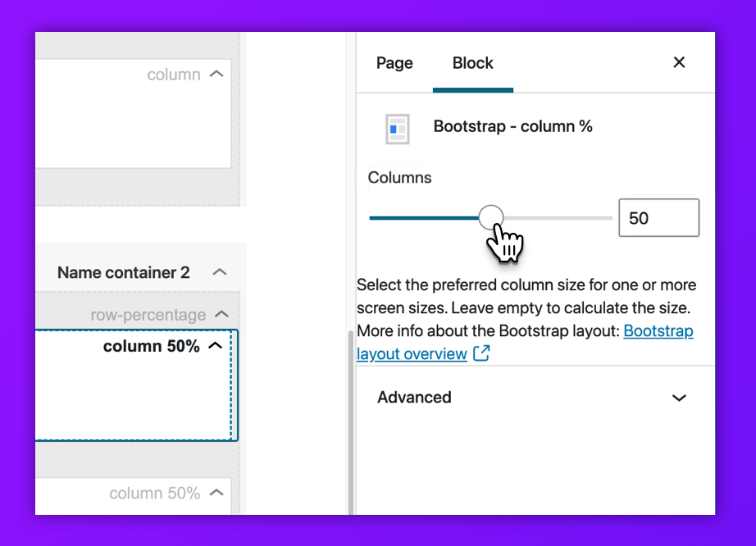This screenshot has width=756, height=546.
Task: Click the Advanced section chevron
Action: [679, 398]
